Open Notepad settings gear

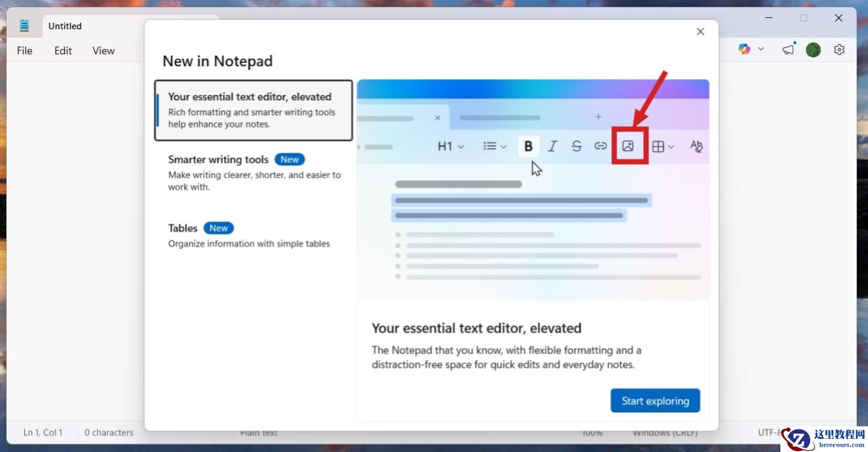pos(839,50)
